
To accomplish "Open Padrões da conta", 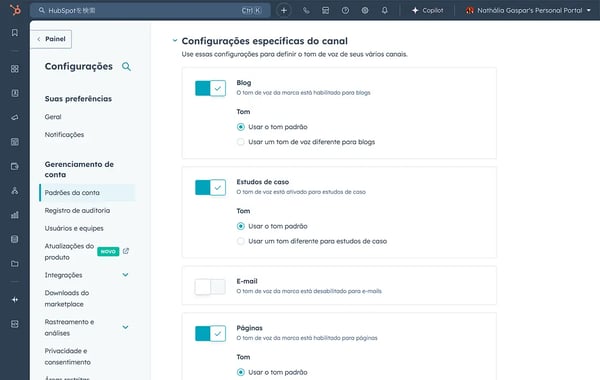I will [x=87, y=192].
